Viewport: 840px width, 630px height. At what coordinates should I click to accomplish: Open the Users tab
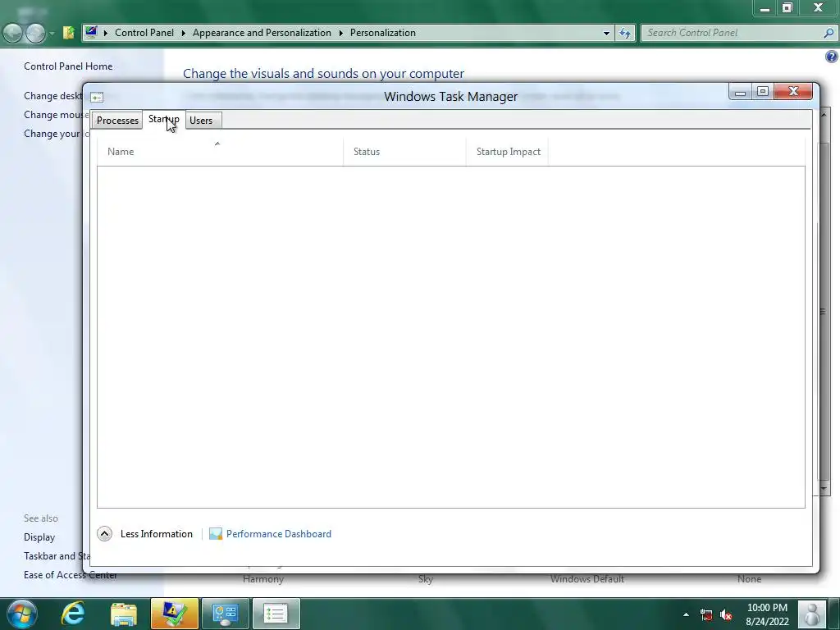coord(201,121)
